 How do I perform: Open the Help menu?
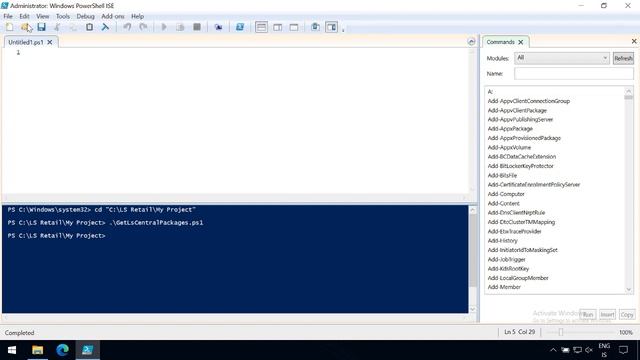(138, 16)
